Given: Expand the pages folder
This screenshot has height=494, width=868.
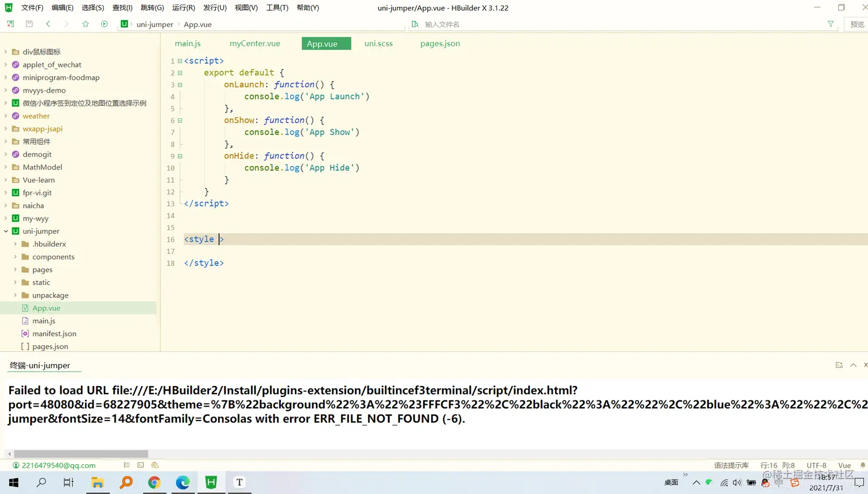Looking at the screenshot, I should click(15, 269).
